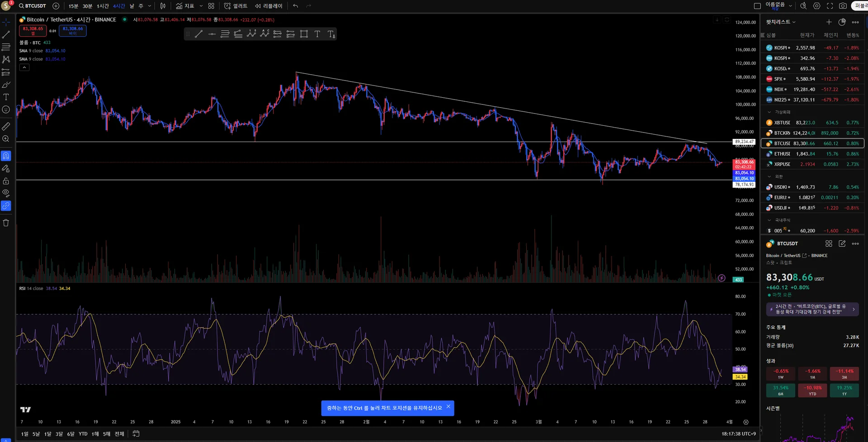Toggle magnet mode in left sidebar
This screenshot has width=868, height=442.
coord(6,156)
